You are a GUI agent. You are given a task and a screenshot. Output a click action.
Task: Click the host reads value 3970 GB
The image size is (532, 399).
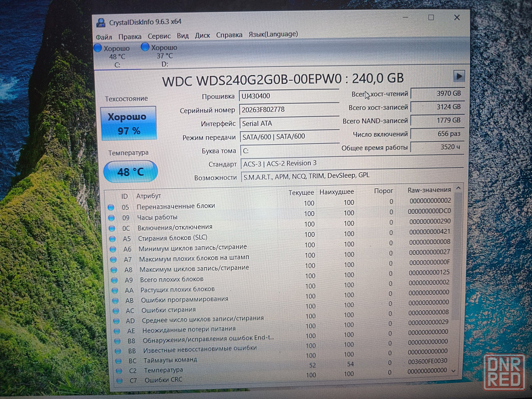point(437,93)
